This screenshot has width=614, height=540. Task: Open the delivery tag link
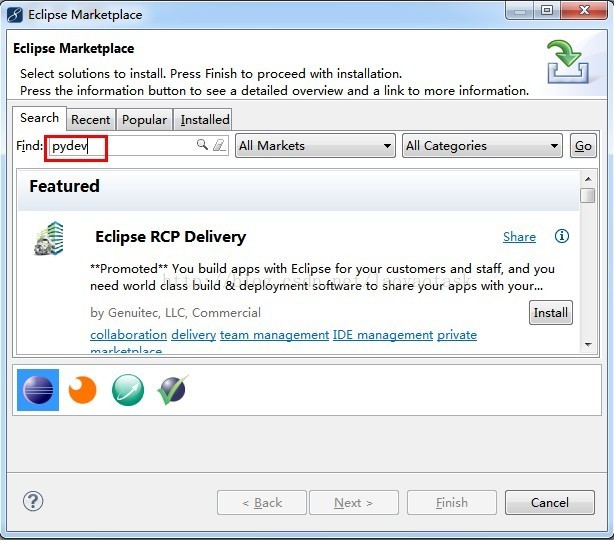coord(193,335)
